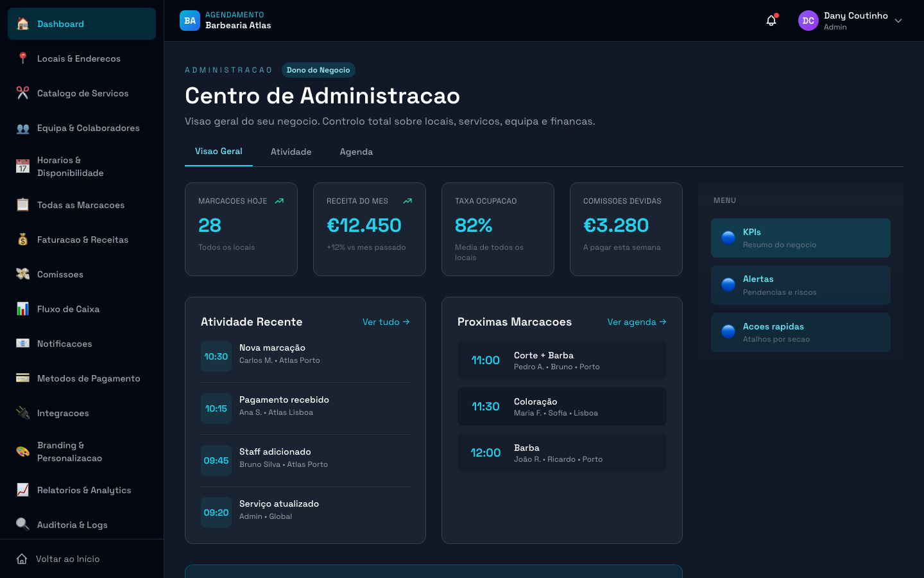Select the Auditoria & Logs magnifier icon
The width and height of the screenshot is (924, 578).
click(22, 525)
